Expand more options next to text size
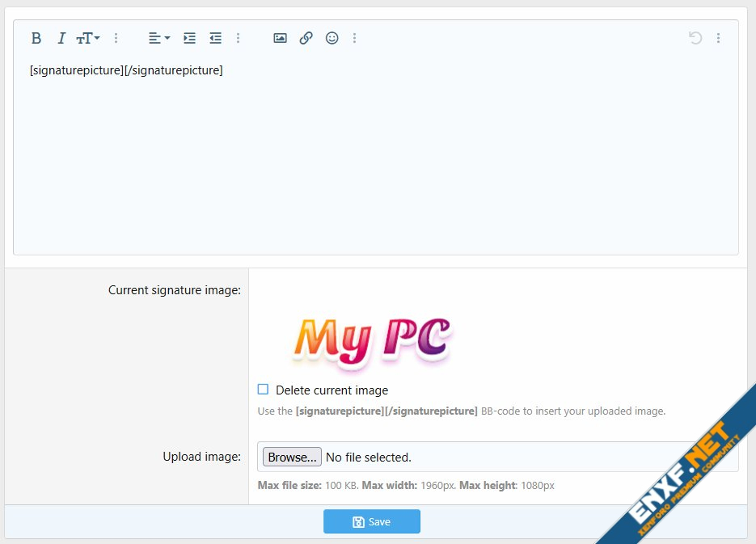This screenshot has width=756, height=544. point(116,38)
